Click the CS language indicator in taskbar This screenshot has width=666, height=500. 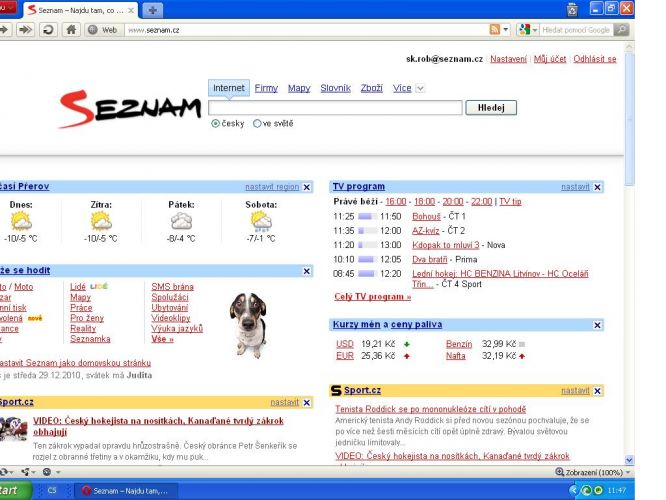click(x=52, y=491)
